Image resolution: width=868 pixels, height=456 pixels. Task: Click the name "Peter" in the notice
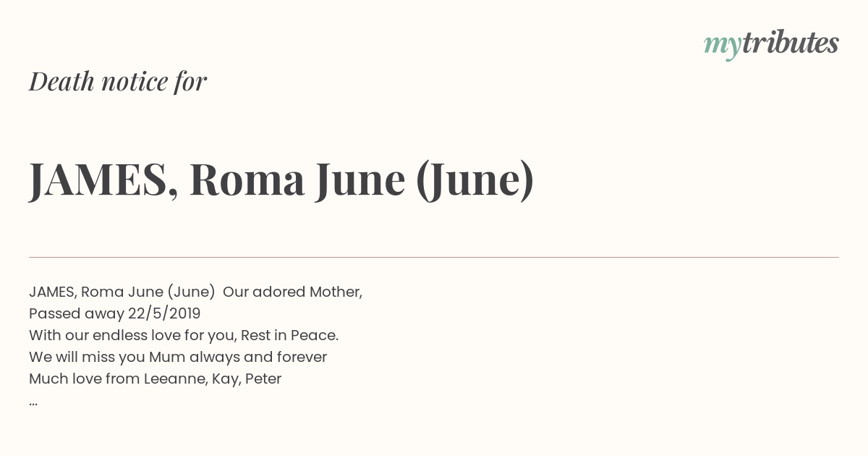[263, 379]
